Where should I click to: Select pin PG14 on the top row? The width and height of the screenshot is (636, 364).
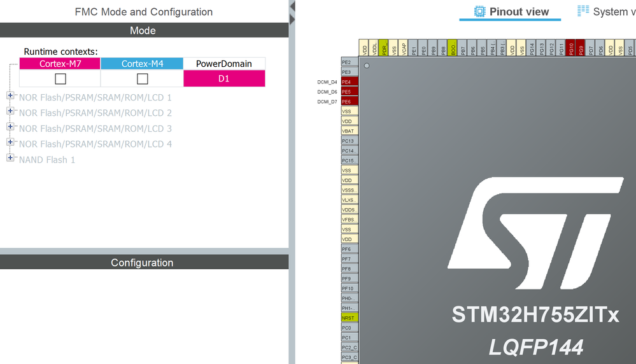[531, 48]
